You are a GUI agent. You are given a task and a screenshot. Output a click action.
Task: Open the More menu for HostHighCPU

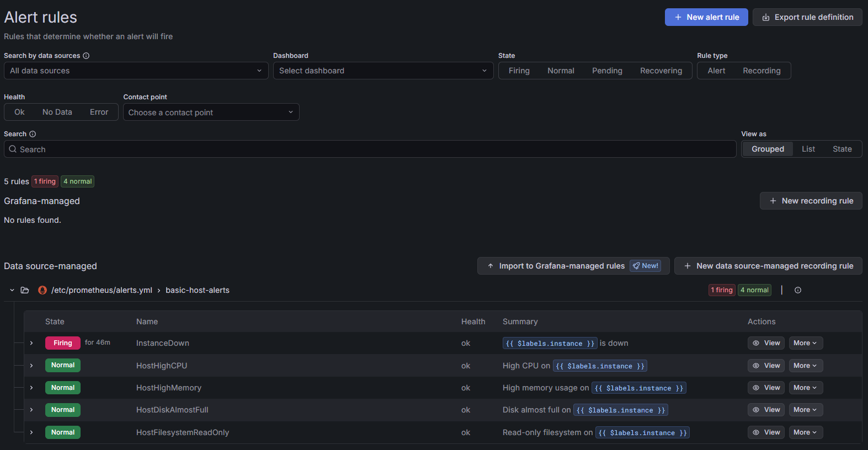tap(806, 366)
